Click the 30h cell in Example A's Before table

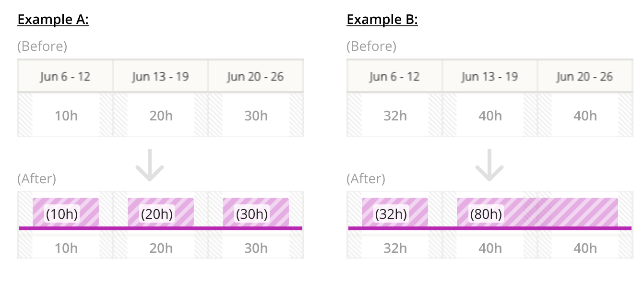pos(256,116)
